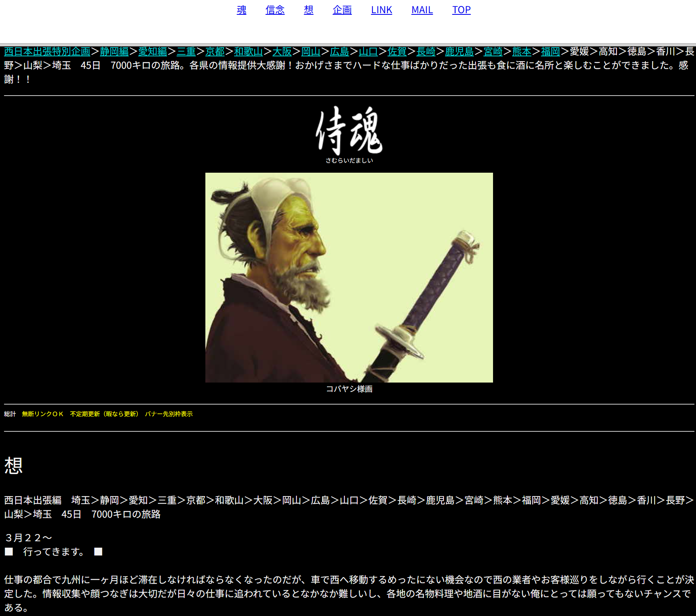Image resolution: width=696 pixels, height=616 pixels.
Task: Open the 愛知編 link
Action: tap(153, 52)
